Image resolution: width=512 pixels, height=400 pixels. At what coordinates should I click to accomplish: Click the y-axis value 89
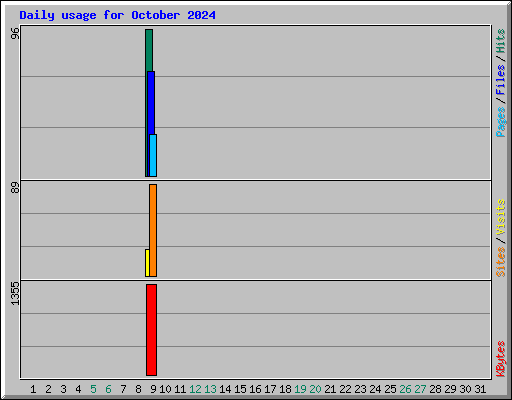(x=15, y=188)
